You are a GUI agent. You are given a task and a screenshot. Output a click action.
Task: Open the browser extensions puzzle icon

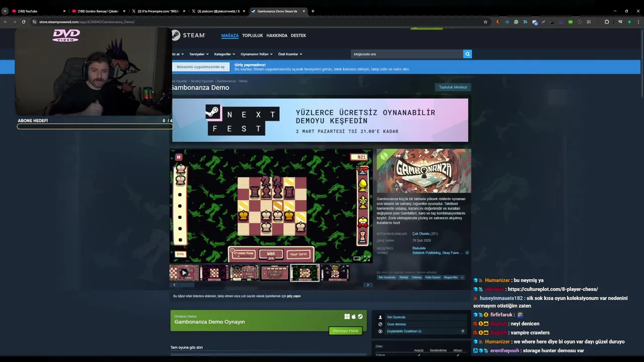(606, 22)
